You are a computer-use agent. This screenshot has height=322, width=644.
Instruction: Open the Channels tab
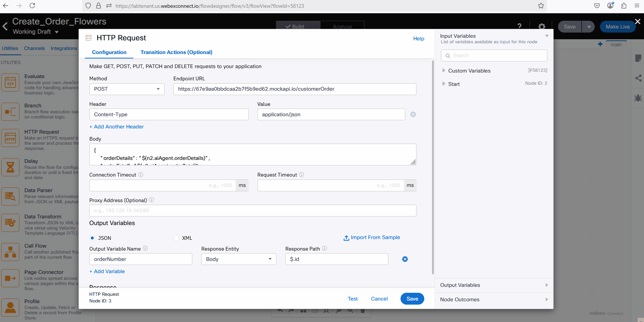point(34,48)
